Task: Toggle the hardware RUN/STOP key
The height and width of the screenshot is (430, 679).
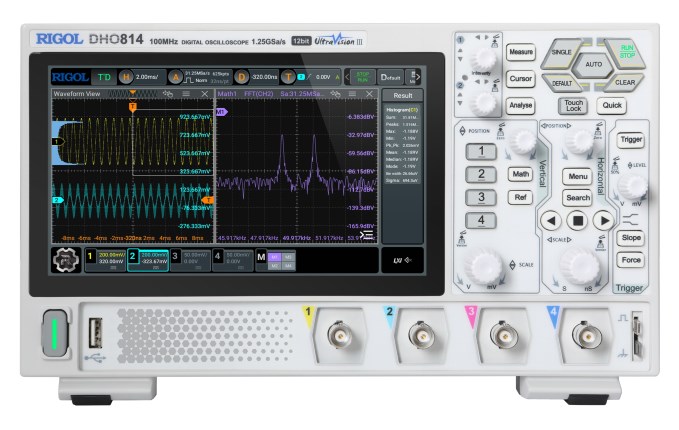Action: coord(626,53)
